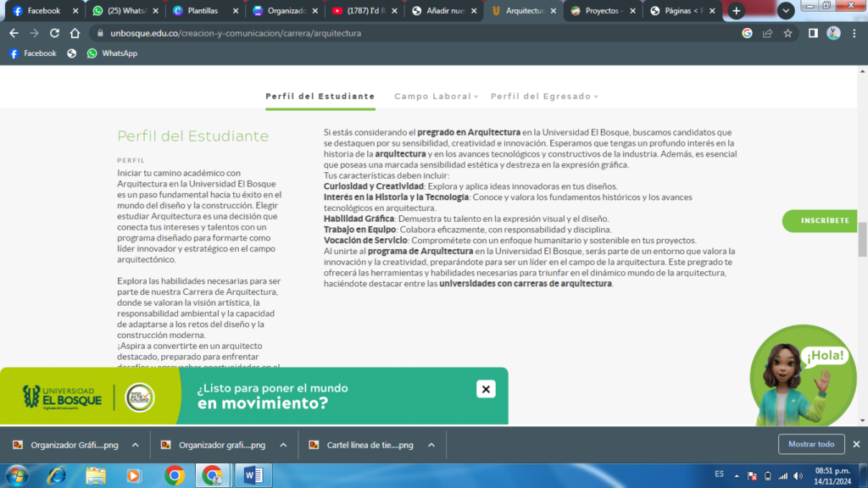Reload the page with the refresh icon
Viewport: 868px width, 488px height.
click(54, 33)
